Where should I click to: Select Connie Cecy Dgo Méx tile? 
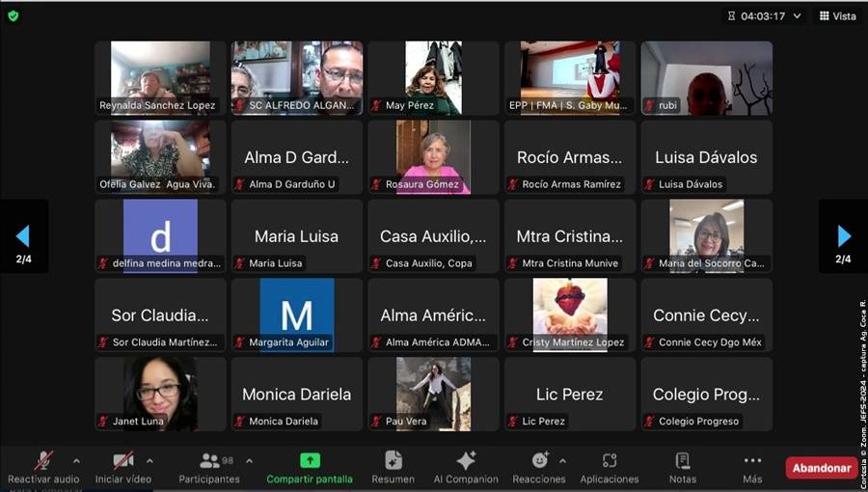click(707, 315)
